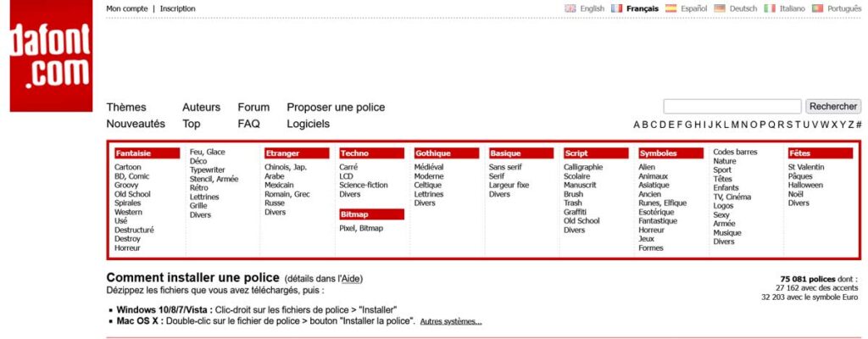Open the Symboles category header
The image size is (868, 339).
[671, 153]
